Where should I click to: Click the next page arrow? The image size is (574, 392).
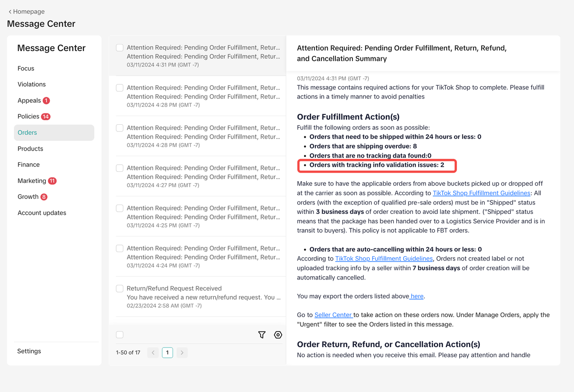click(182, 353)
